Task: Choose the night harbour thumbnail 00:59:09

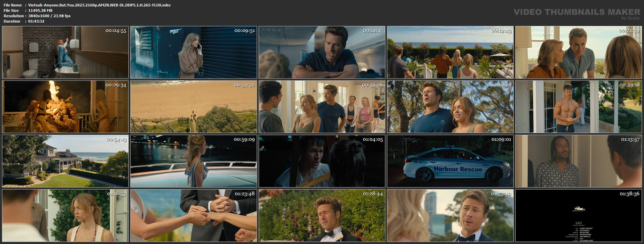Action: click(x=194, y=161)
